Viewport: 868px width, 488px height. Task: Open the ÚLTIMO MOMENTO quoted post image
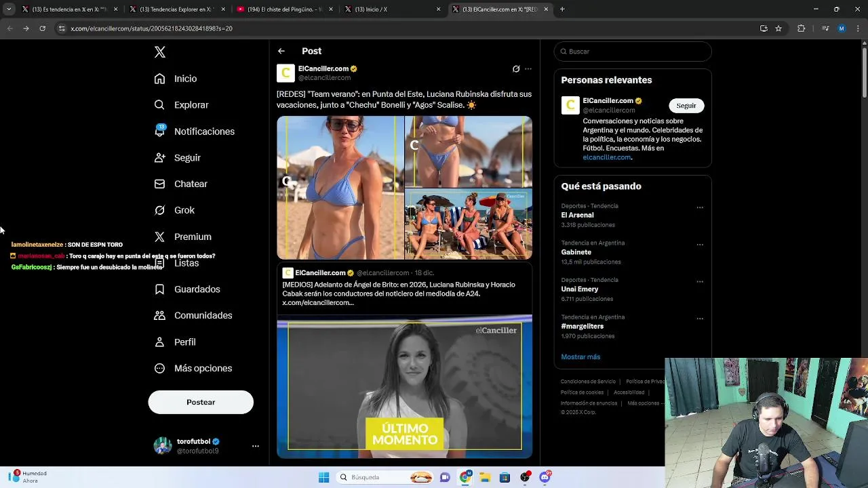[404, 386]
